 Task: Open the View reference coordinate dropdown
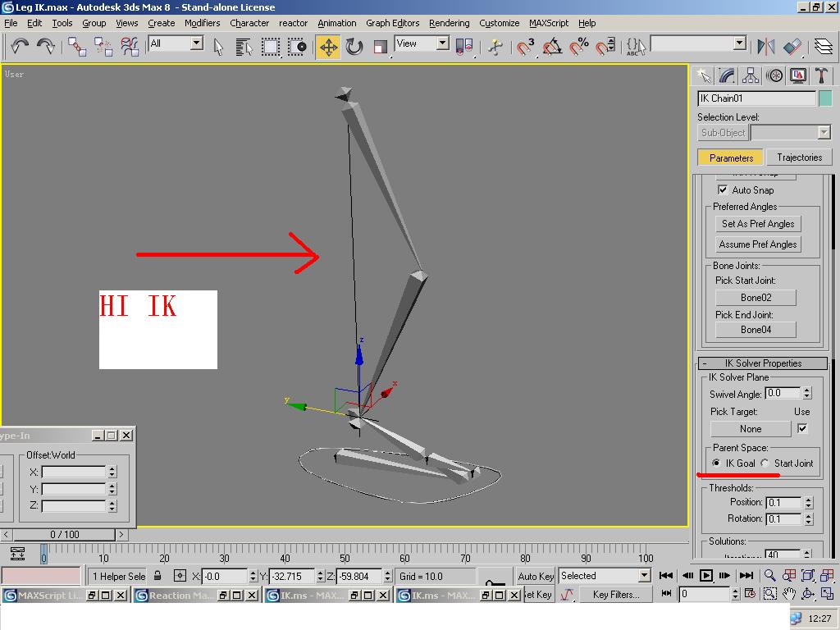[442, 43]
